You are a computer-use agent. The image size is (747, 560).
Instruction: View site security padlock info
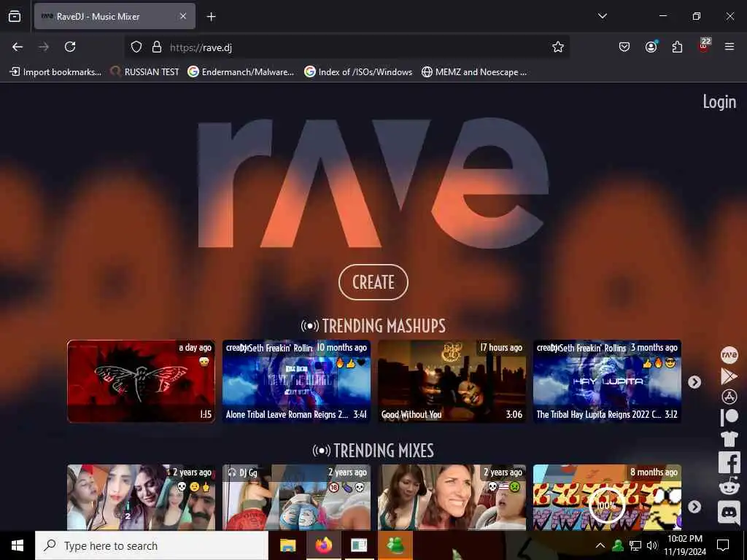point(157,47)
